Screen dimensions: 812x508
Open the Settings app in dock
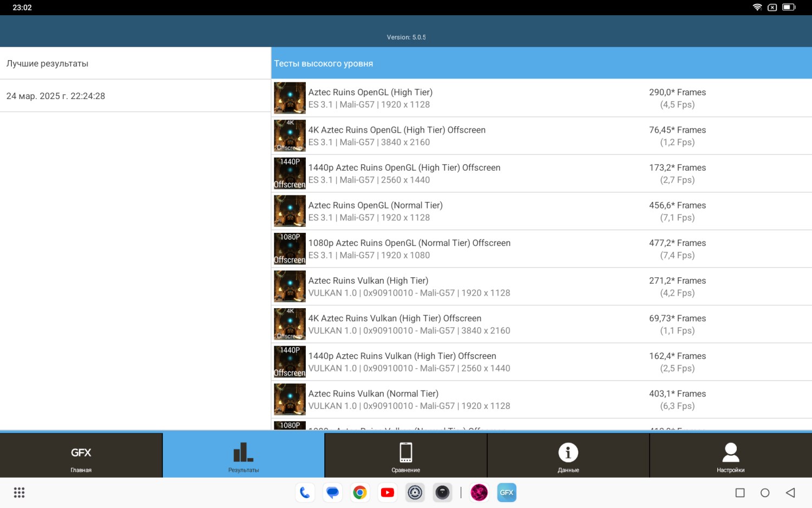pyautogui.click(x=415, y=492)
